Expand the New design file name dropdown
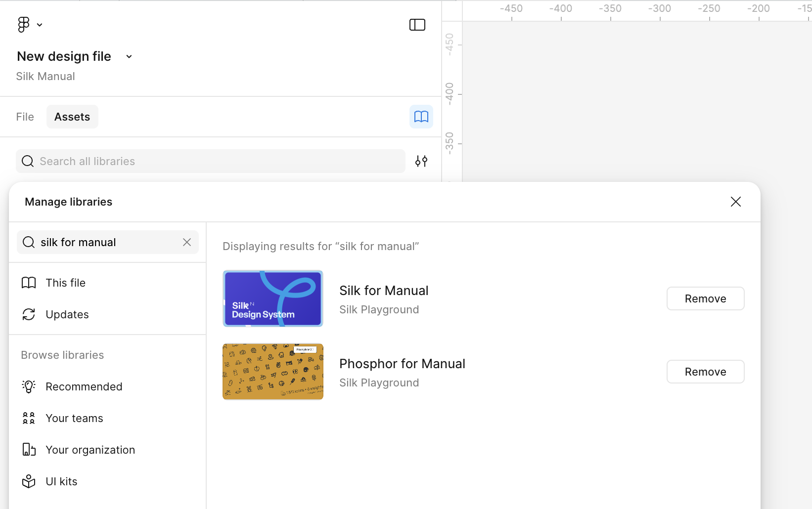This screenshot has height=509, width=812. point(129,56)
